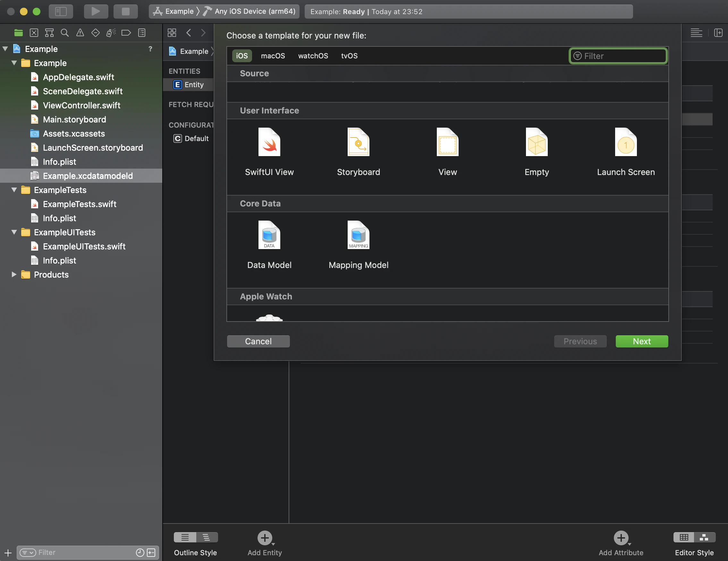The image size is (728, 561).
Task: Open the Breakpoint navigator icon
Action: click(126, 33)
